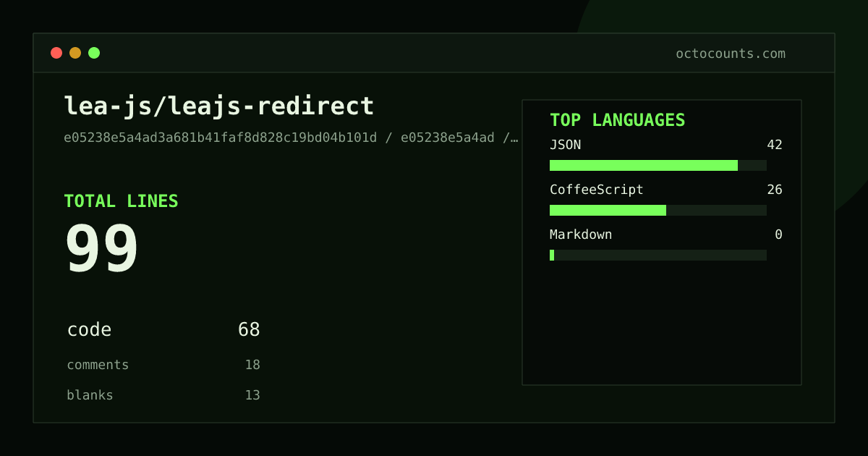Image resolution: width=868 pixels, height=456 pixels.
Task: Click the CoffeeScript language label
Action: (x=596, y=190)
